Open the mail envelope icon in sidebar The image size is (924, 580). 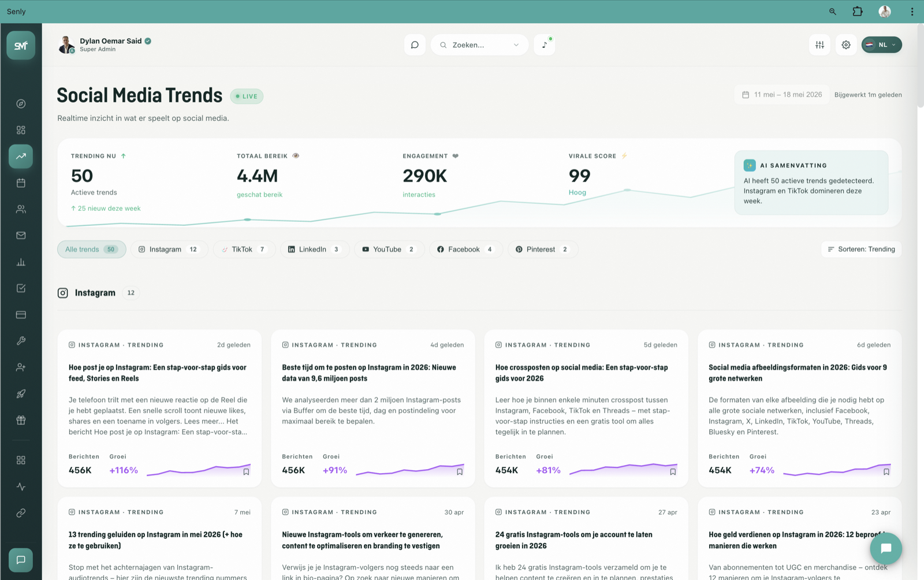coord(21,236)
